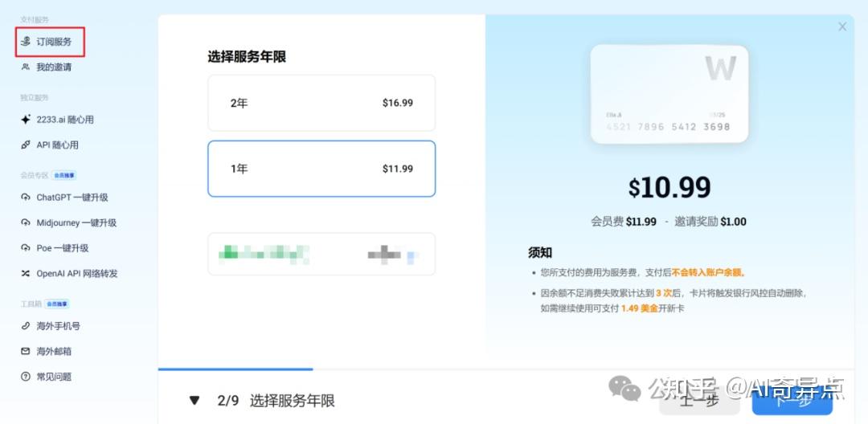The image size is (868, 424).
Task: Select the 1年 $11.99 plan
Action: pyautogui.click(x=321, y=169)
